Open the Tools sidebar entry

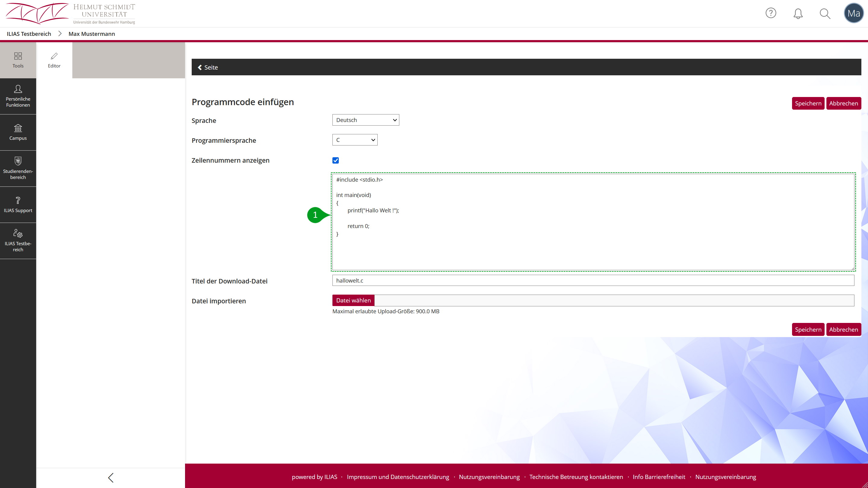pyautogui.click(x=18, y=60)
